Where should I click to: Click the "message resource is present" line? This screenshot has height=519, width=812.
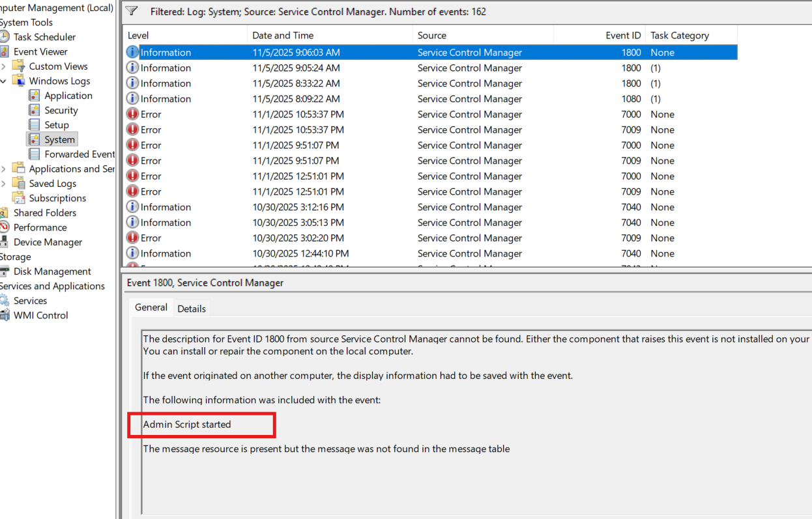pos(326,449)
